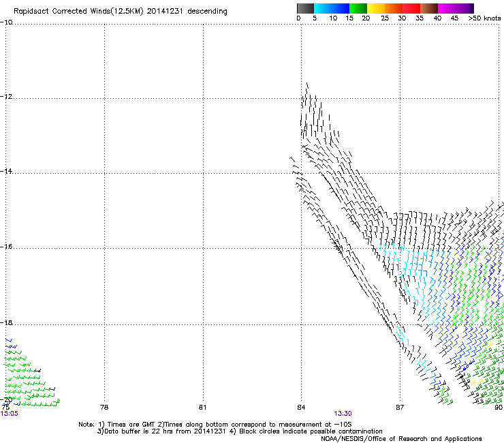
Task: Click the purple time stamp 15:05
Action: [10, 414]
